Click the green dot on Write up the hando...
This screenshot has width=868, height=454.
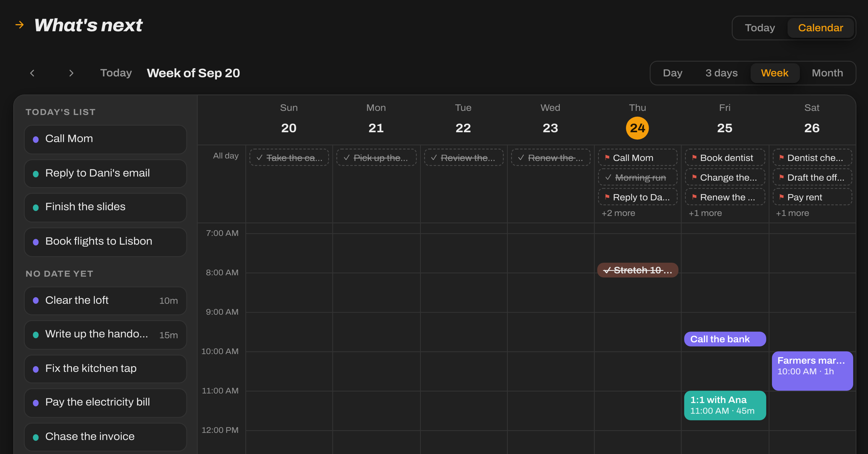tap(36, 335)
